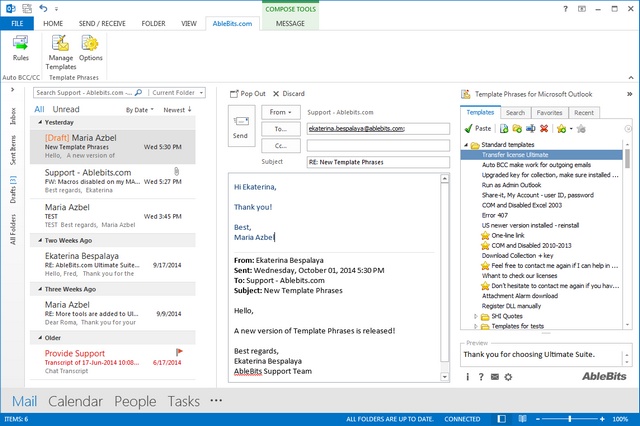Paste the selected template with the green check
Image resolution: width=640 pixels, height=426 pixels.
[478, 129]
